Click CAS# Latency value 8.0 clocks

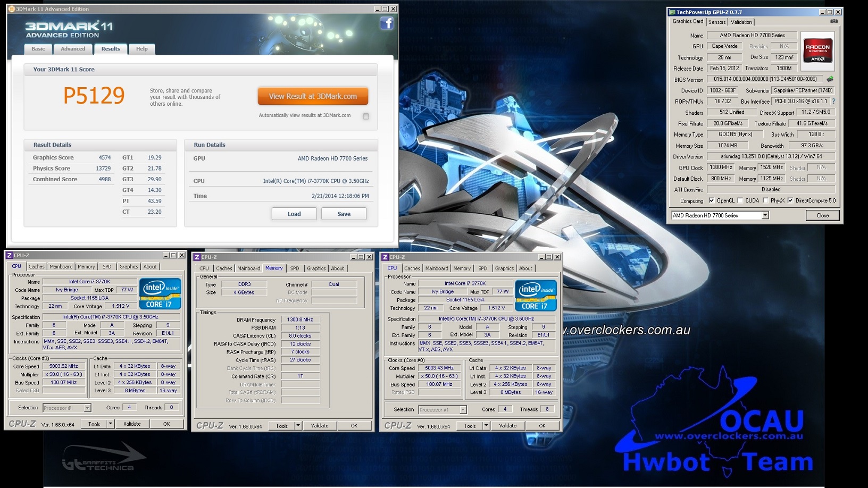300,335
